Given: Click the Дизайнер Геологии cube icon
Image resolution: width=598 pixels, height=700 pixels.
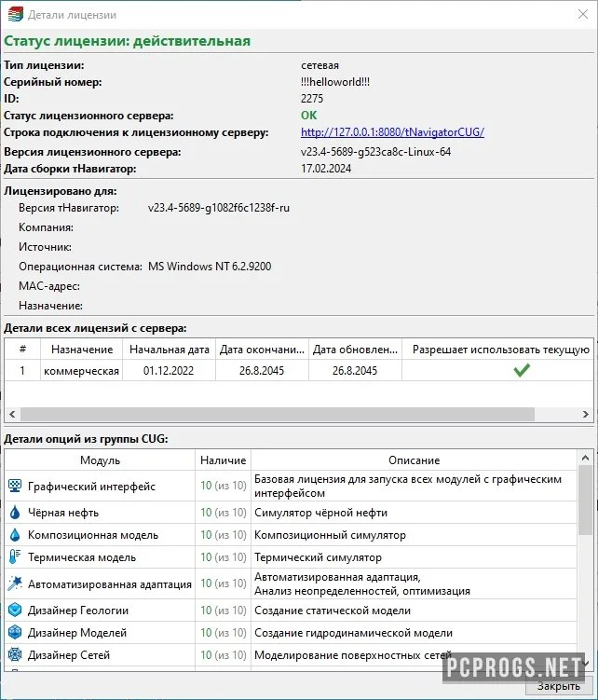Looking at the screenshot, I should [x=15, y=610].
